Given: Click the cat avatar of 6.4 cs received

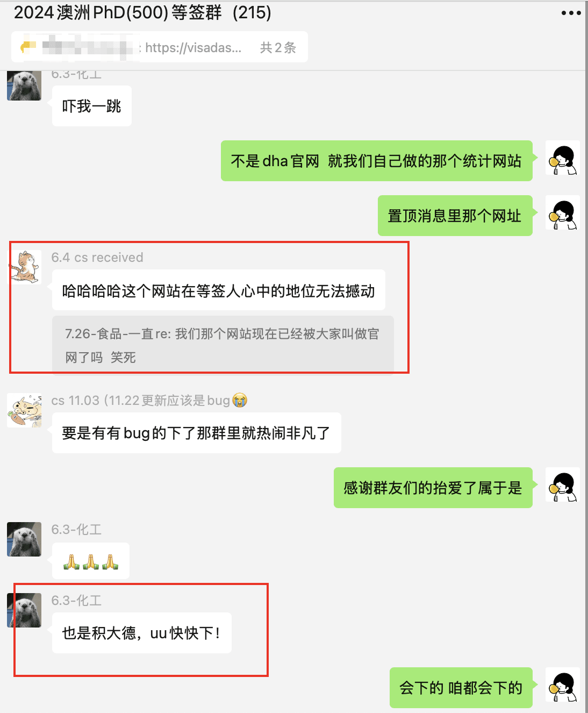Looking at the screenshot, I should [x=24, y=267].
